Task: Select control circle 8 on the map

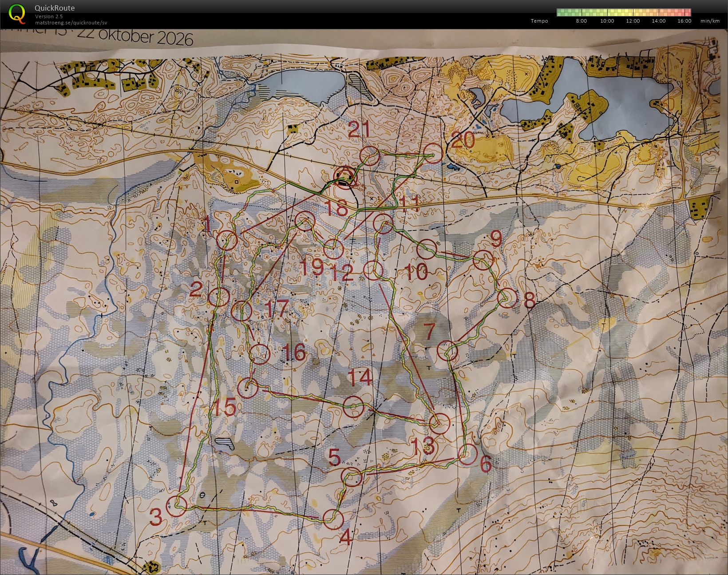Action: click(507, 298)
